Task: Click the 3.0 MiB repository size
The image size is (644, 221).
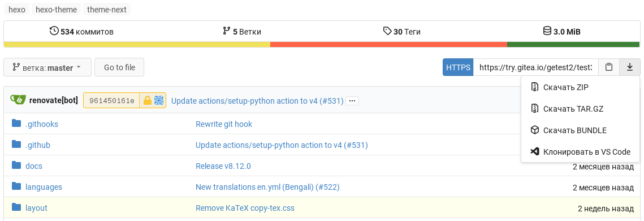Action: 567,32
